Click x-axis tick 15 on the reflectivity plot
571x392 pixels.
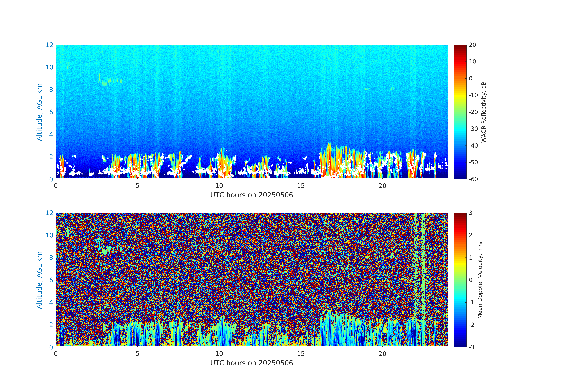[x=301, y=186]
